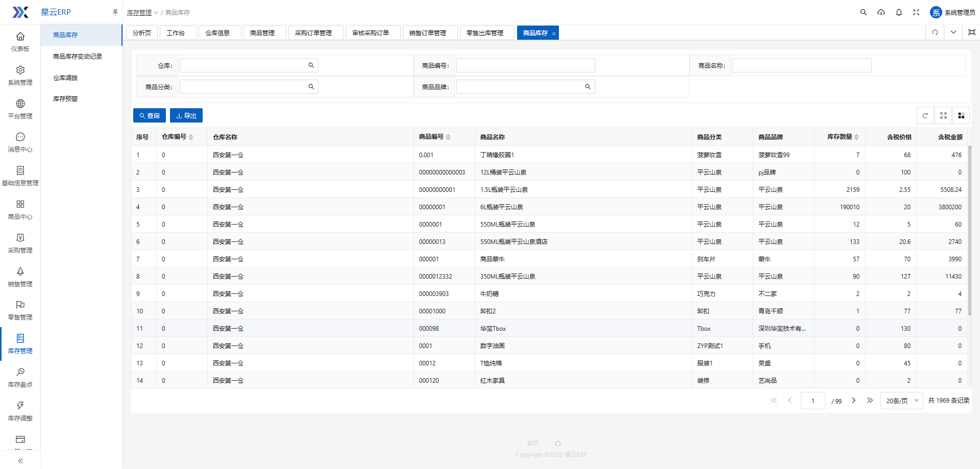Switch to the 采购订单管理 tab

pyautogui.click(x=313, y=33)
